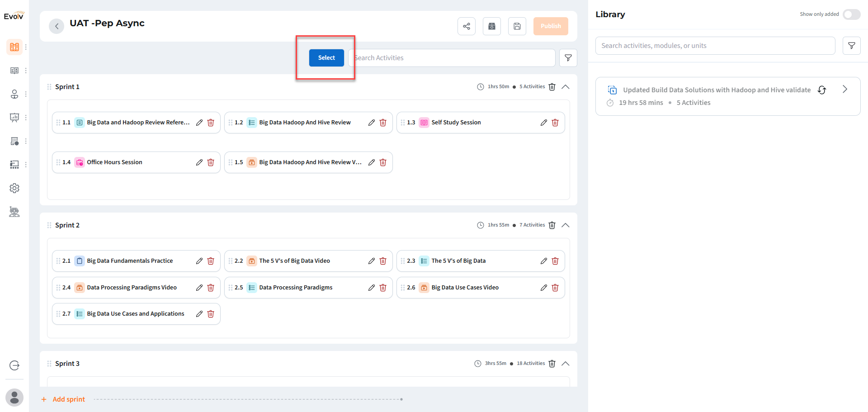The height and width of the screenshot is (412, 868).
Task: Click the back arrow beside UAT -Pep Async
Action: [57, 26]
